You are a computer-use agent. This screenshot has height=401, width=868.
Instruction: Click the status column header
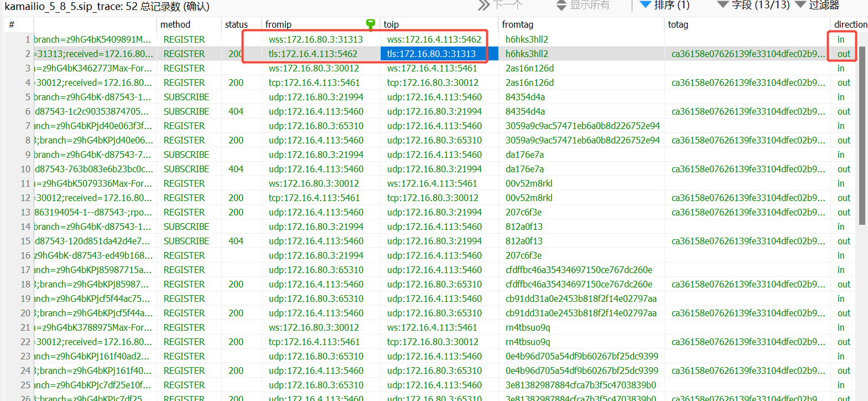coord(236,24)
